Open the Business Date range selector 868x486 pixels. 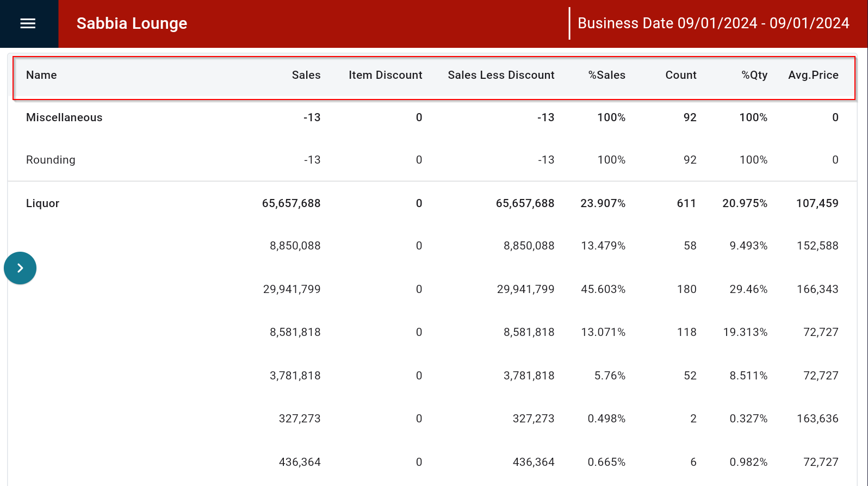(x=713, y=23)
